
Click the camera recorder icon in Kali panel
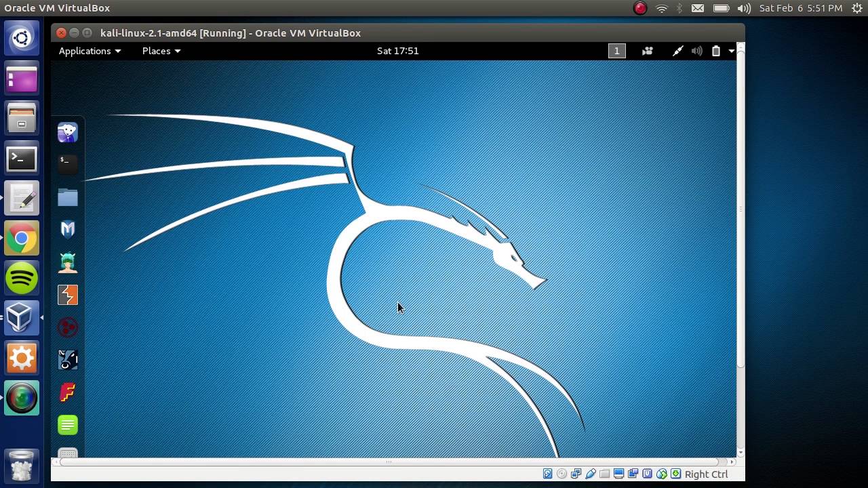(x=648, y=51)
